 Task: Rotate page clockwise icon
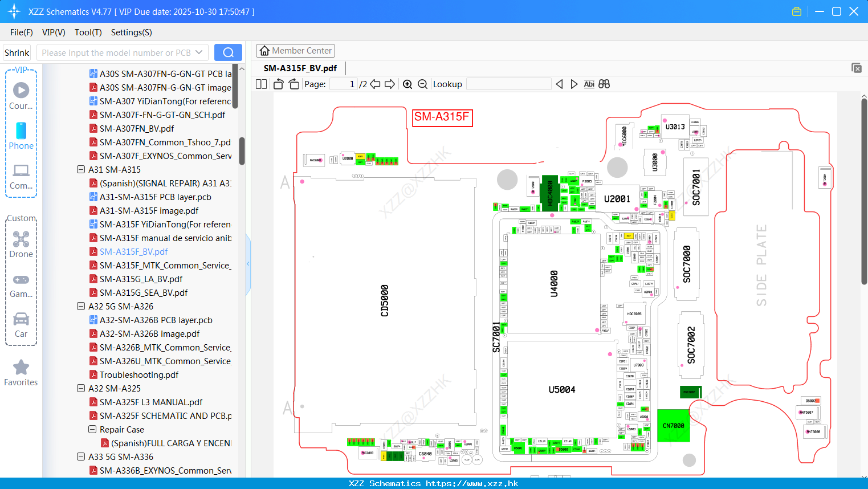pyautogui.click(x=294, y=84)
